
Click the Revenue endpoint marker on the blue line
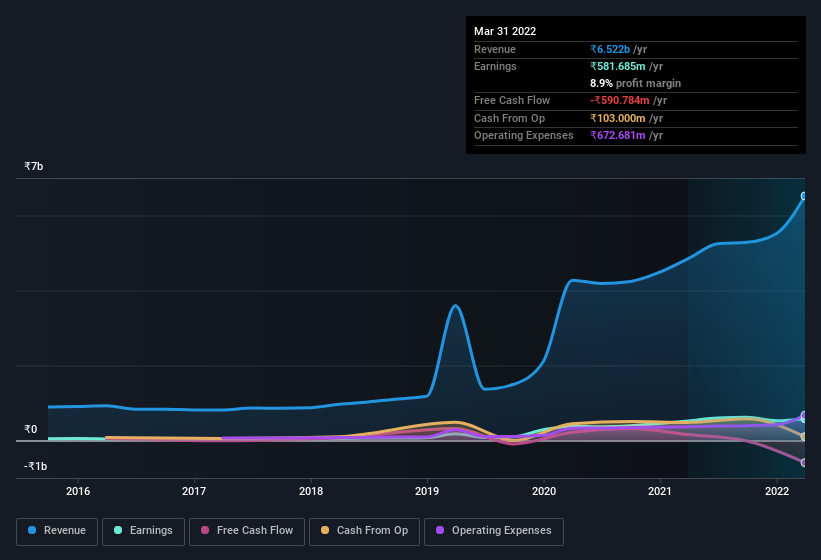(x=804, y=196)
